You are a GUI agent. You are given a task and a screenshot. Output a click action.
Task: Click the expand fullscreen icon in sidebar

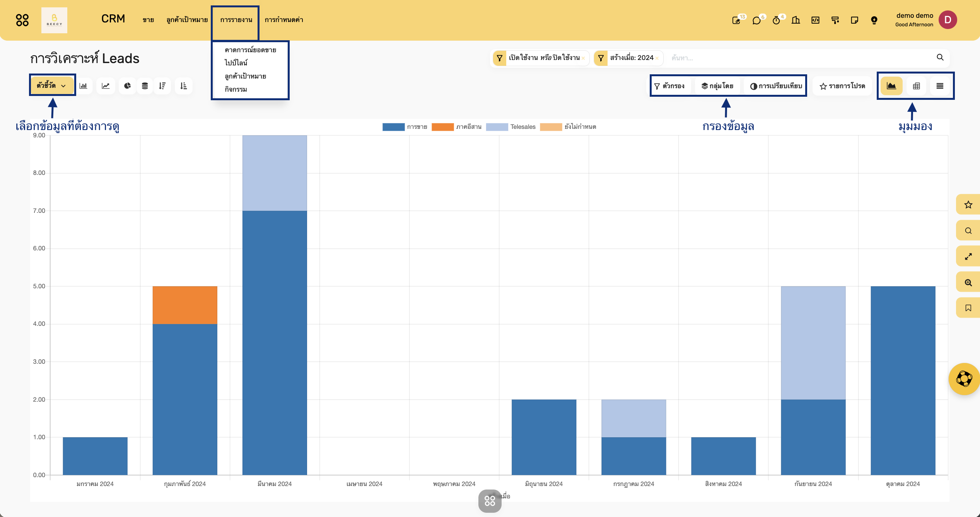tap(968, 257)
